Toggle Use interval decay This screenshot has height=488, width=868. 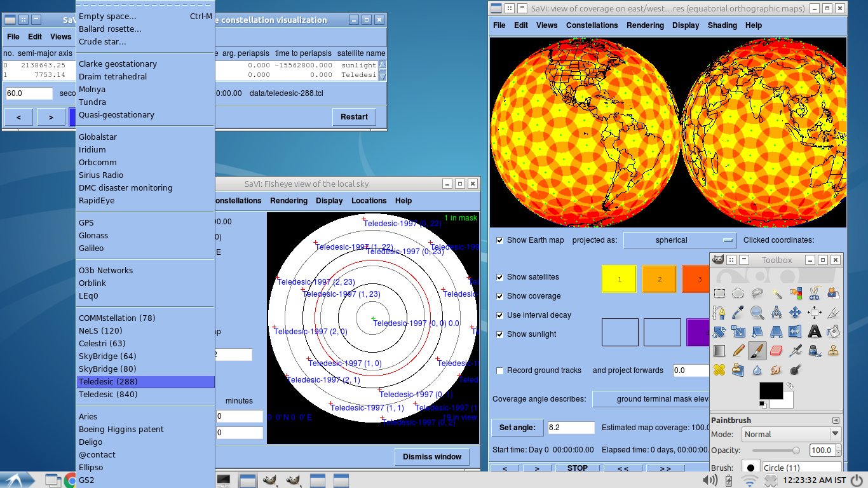click(x=500, y=315)
